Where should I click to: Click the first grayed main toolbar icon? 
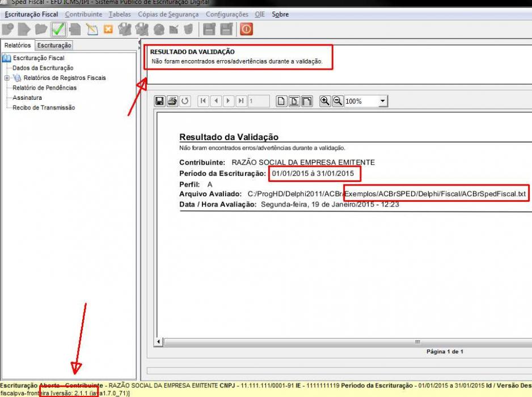(x=8, y=29)
